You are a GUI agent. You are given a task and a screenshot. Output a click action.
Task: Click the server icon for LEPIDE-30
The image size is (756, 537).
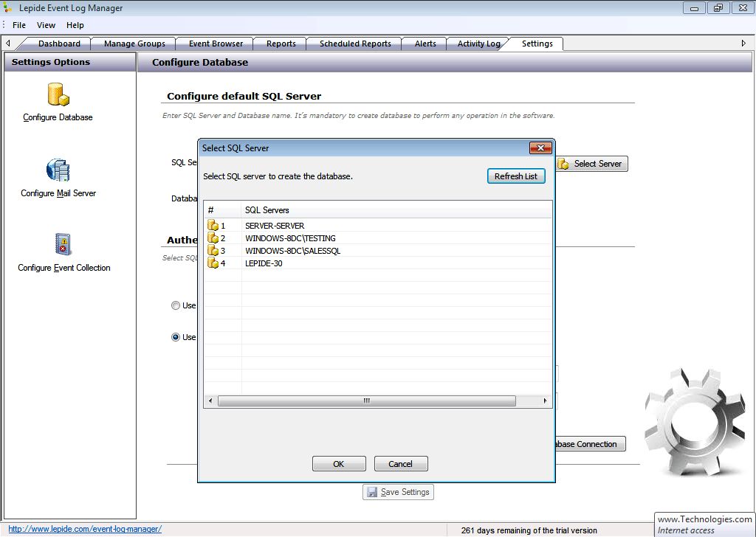[x=213, y=263]
